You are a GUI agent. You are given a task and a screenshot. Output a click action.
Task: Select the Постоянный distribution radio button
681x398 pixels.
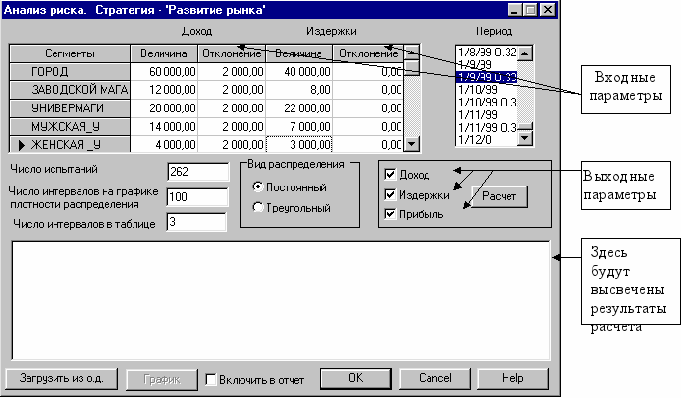(258, 187)
